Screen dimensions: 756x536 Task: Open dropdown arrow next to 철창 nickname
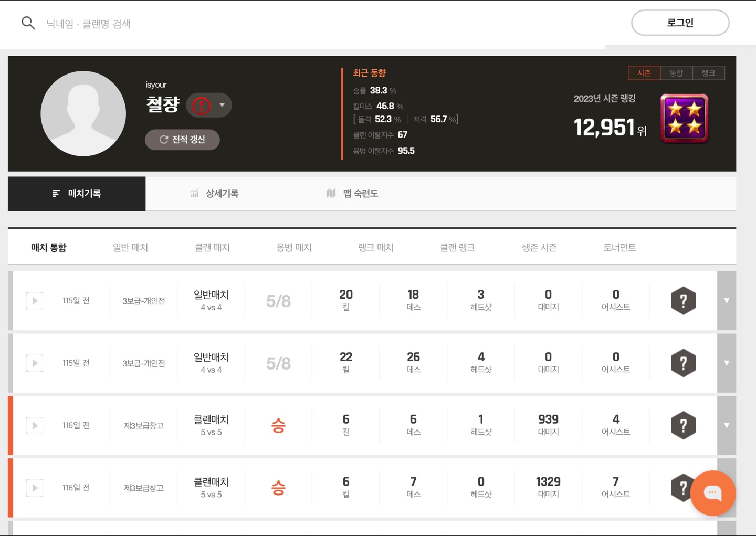222,105
